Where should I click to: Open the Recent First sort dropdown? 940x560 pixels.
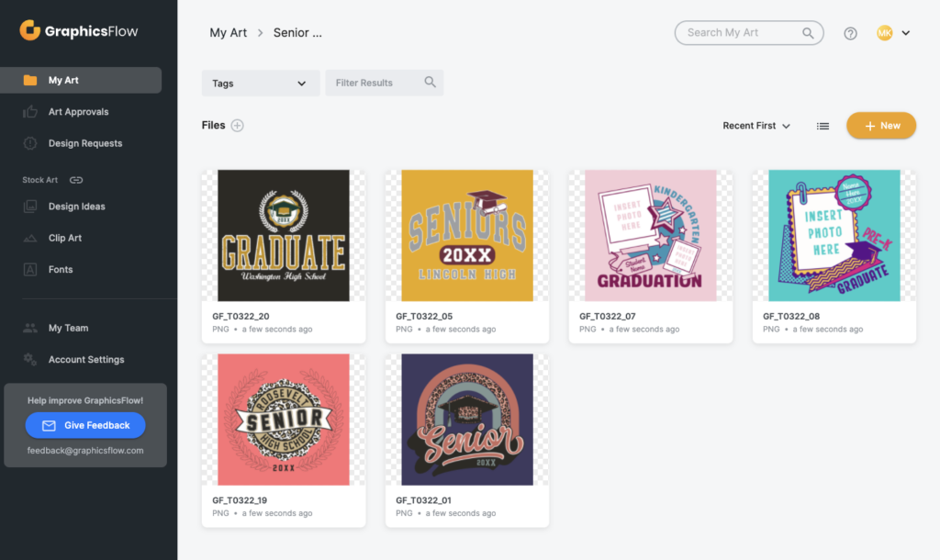(756, 126)
